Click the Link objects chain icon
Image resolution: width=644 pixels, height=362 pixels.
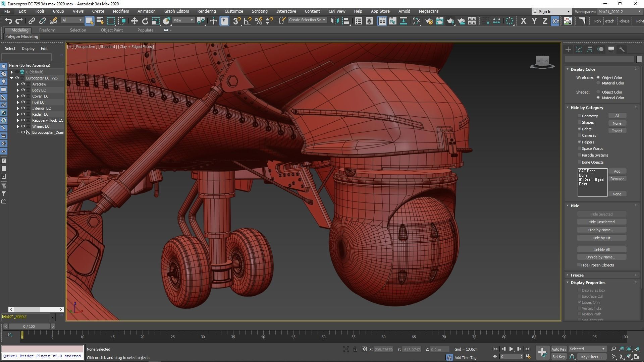point(32,21)
